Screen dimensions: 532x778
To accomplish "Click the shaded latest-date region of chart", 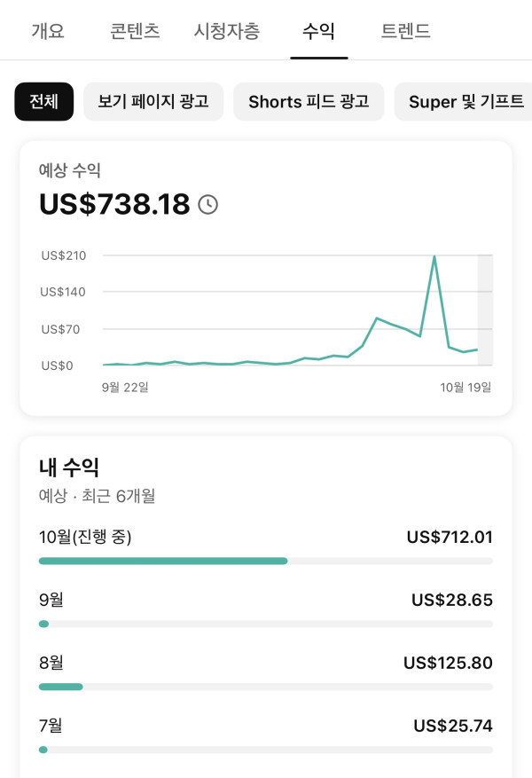I will pyautogui.click(x=485, y=310).
